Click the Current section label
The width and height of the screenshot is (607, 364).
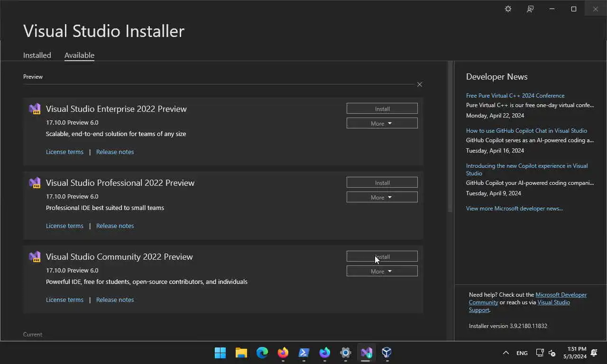pos(33,334)
